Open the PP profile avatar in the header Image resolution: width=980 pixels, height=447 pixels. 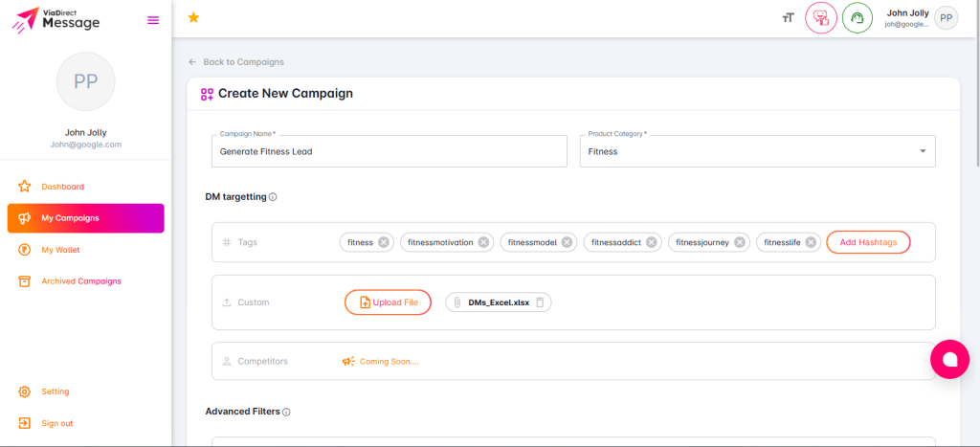(x=946, y=18)
